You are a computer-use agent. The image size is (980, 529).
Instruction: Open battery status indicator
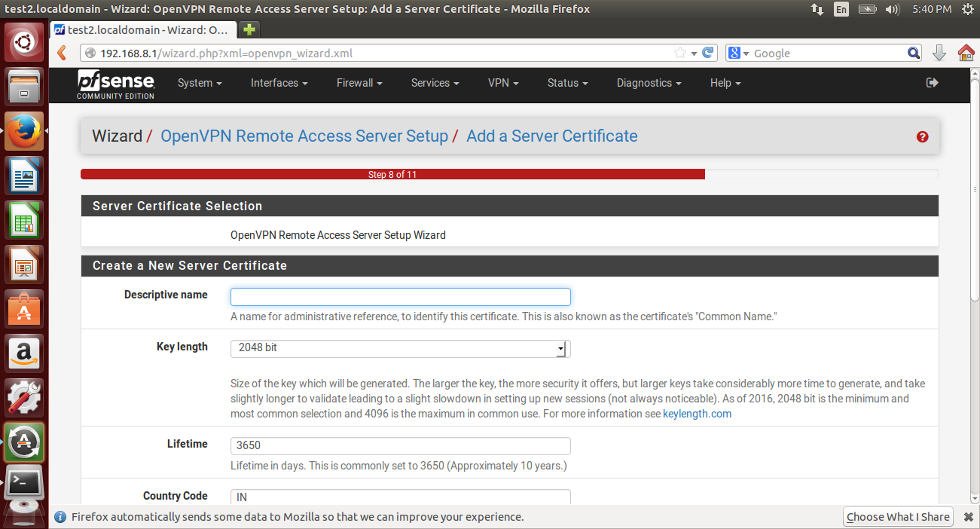(867, 9)
